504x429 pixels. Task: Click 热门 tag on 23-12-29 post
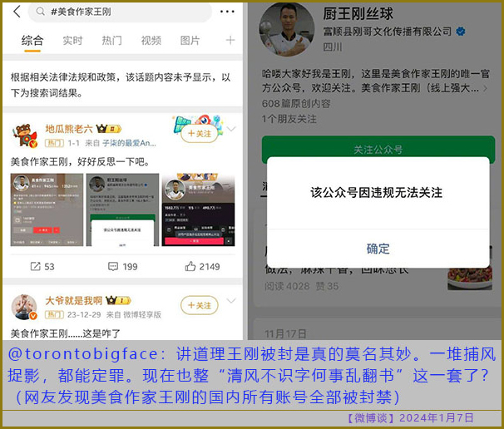pyautogui.click(x=54, y=314)
